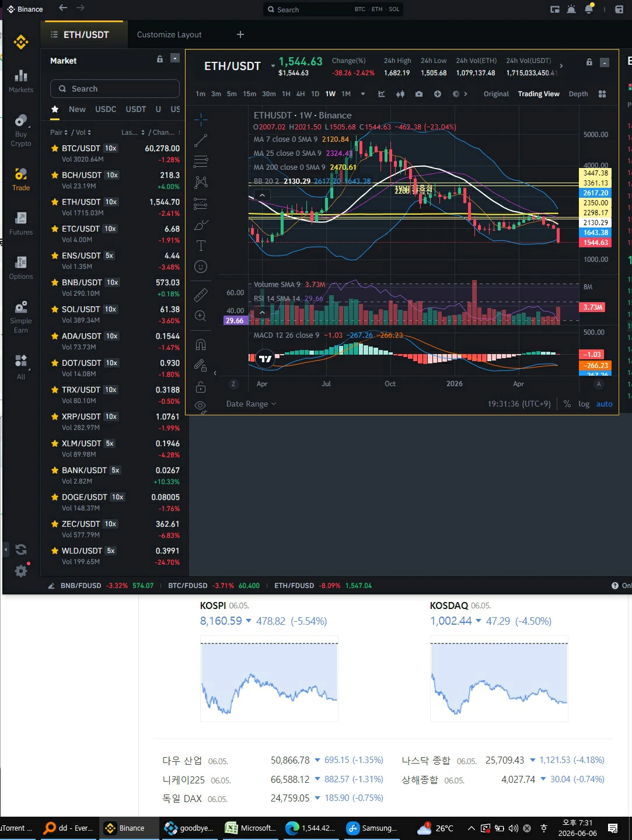Open the more timeframes dropdown arrow
The image size is (632, 840).
363,94
